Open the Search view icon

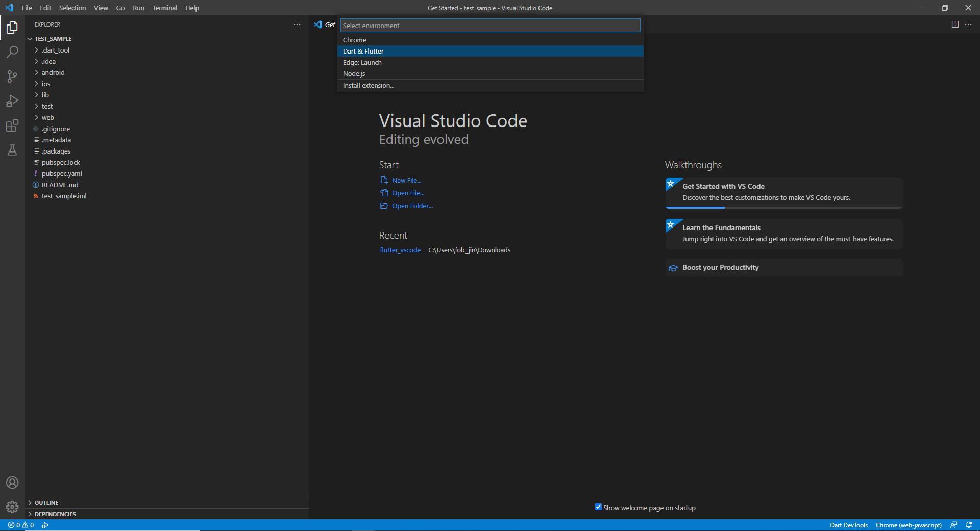(x=12, y=52)
